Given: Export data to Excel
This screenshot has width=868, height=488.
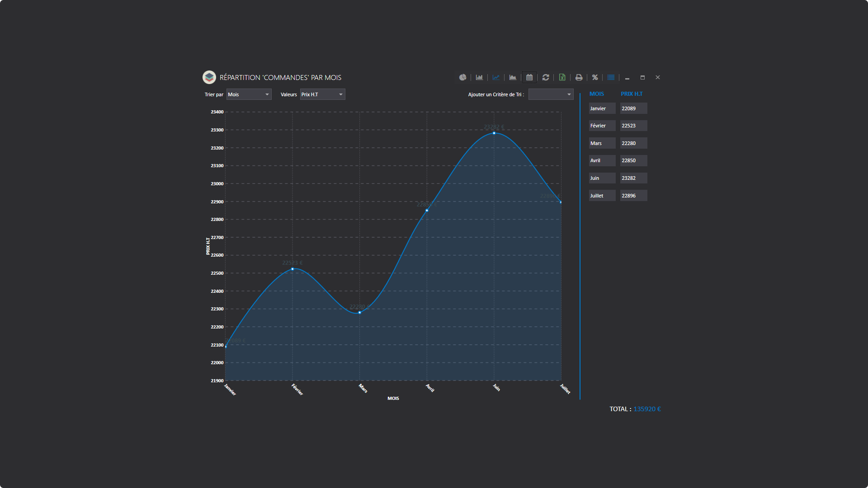Looking at the screenshot, I should click(x=562, y=77).
